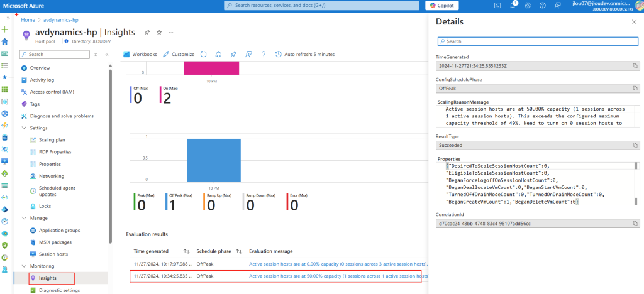
Task: Open Workbooks from the toolbar
Action: tap(140, 54)
